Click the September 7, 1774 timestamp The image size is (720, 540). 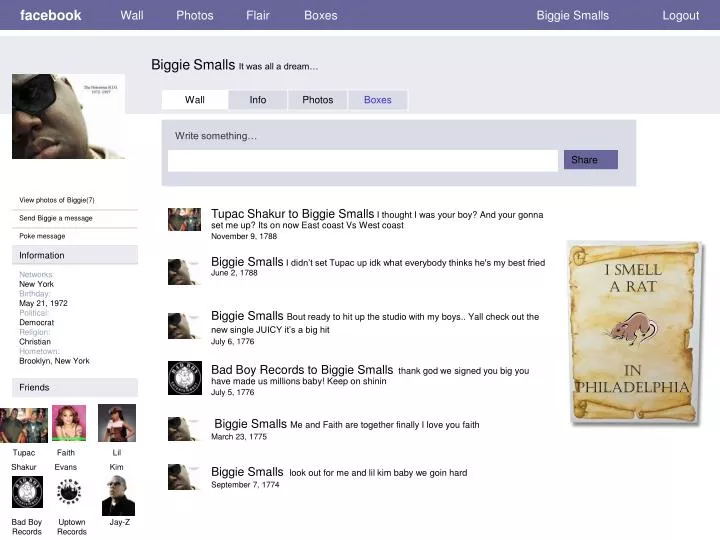click(x=245, y=484)
